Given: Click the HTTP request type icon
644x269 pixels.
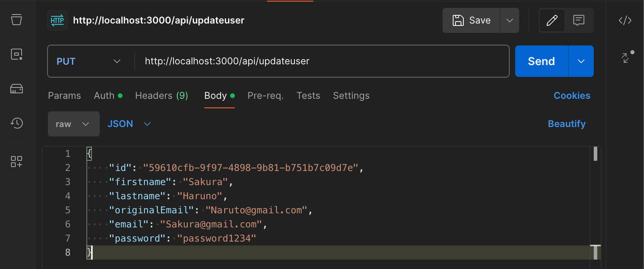Looking at the screenshot, I should (x=57, y=20).
